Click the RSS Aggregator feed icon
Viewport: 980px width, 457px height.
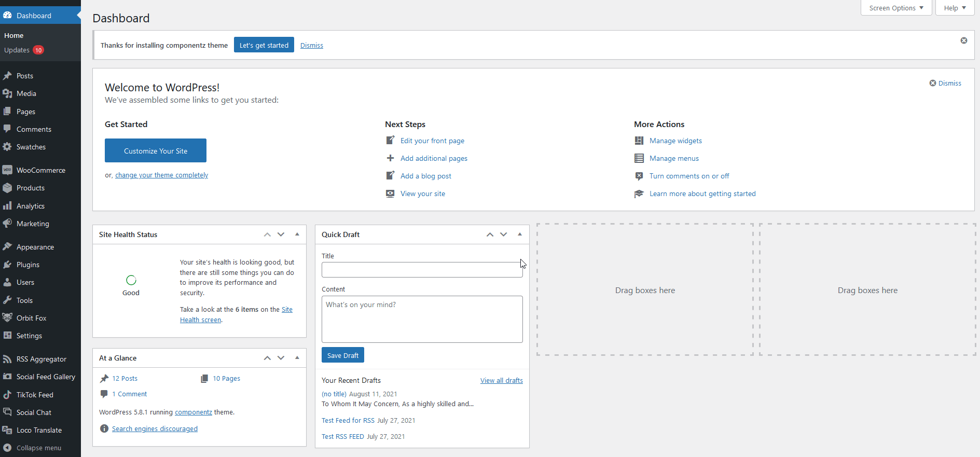click(7, 359)
